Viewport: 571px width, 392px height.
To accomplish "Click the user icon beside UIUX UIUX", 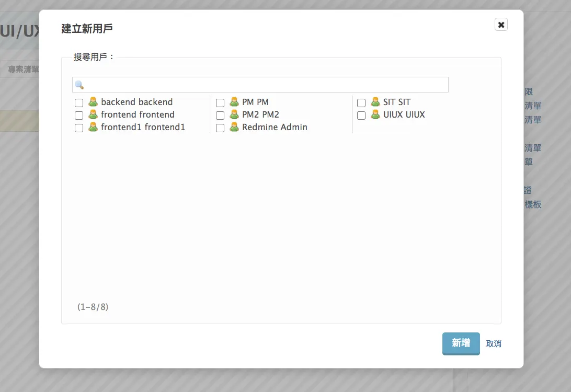I will [x=375, y=114].
